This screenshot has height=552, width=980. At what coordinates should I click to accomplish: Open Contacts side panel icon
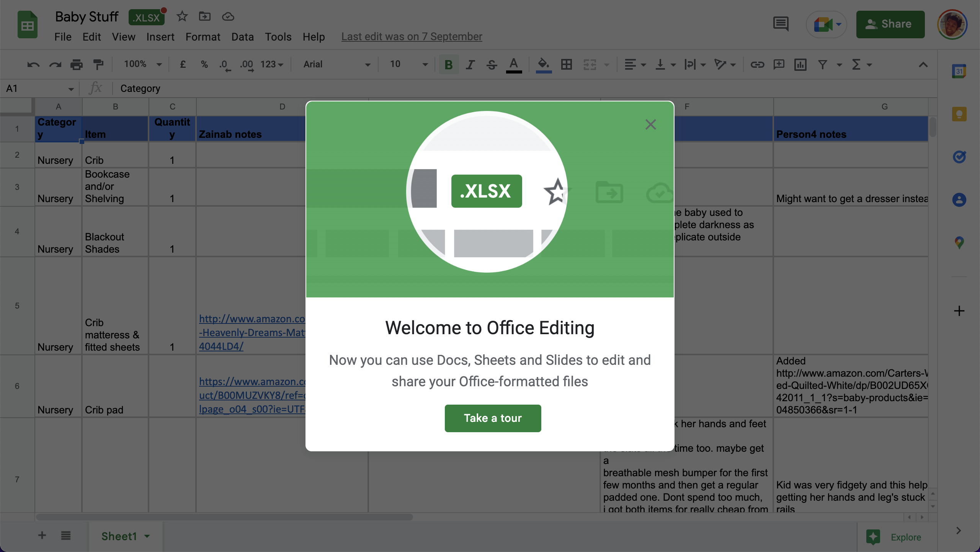click(959, 199)
